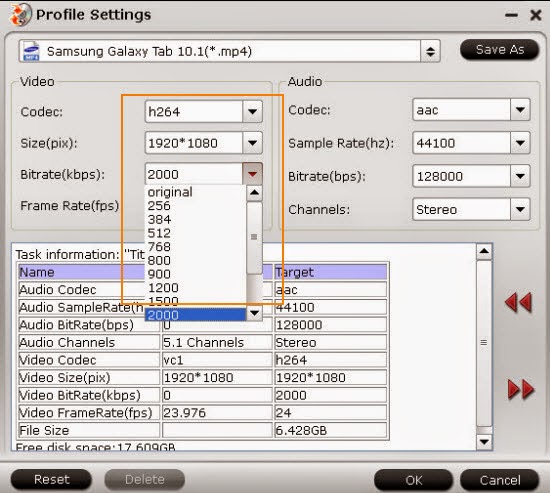Screen dimensions: 550x493
Task: Expand the Channels dropdown arrow
Action: (x=520, y=209)
